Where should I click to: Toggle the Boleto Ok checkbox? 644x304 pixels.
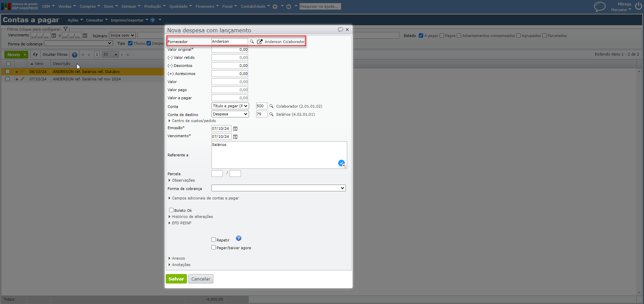[x=171, y=210]
